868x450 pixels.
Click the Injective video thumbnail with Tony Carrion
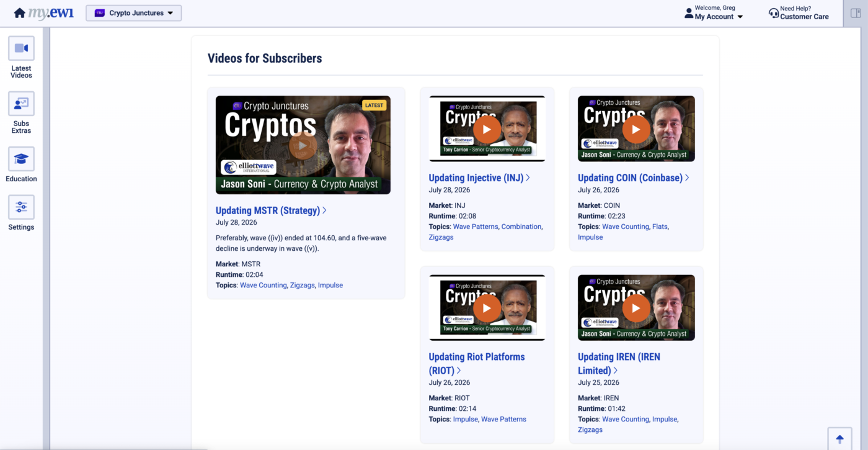tap(487, 129)
